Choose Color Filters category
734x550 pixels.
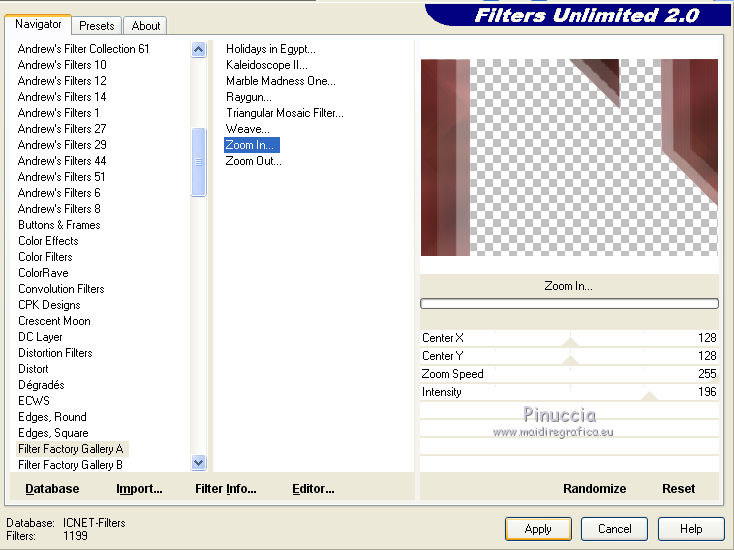pos(45,257)
